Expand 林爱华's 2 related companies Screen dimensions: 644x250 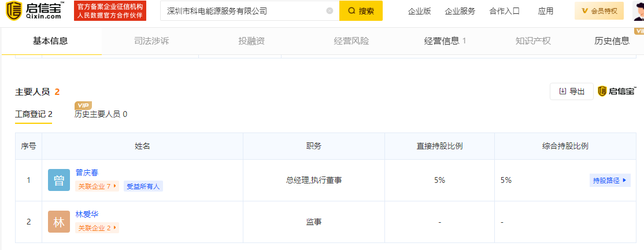pyautogui.click(x=97, y=228)
